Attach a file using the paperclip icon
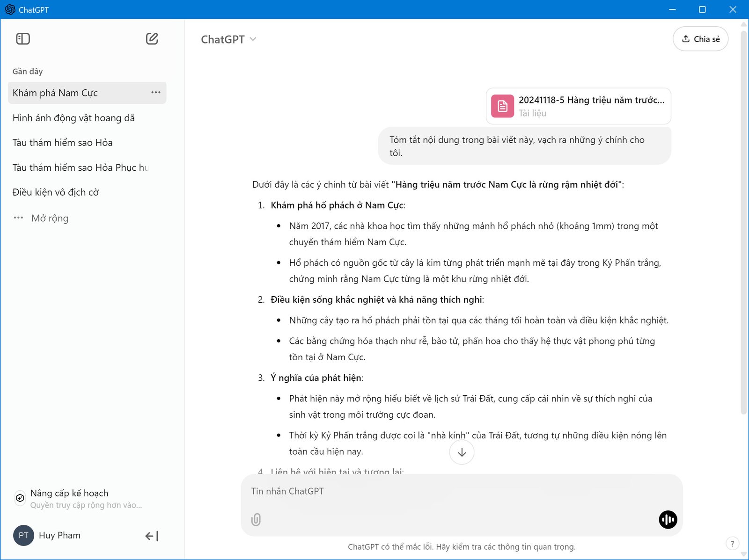 coord(256,520)
